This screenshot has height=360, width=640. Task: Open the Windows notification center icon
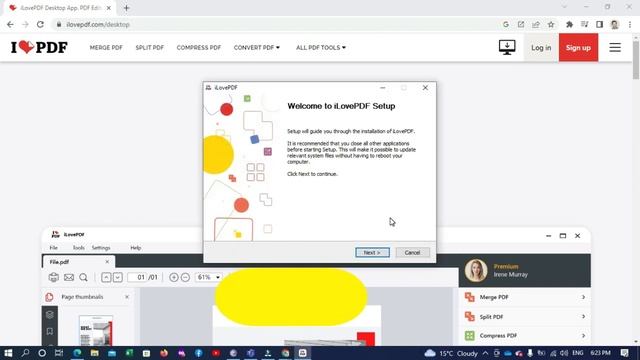[x=624, y=353]
